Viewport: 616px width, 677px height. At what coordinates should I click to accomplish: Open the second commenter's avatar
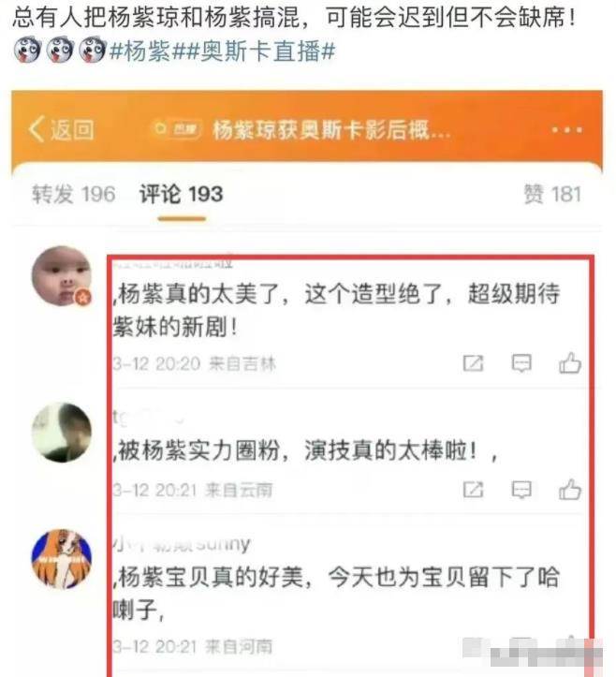pos(62,433)
